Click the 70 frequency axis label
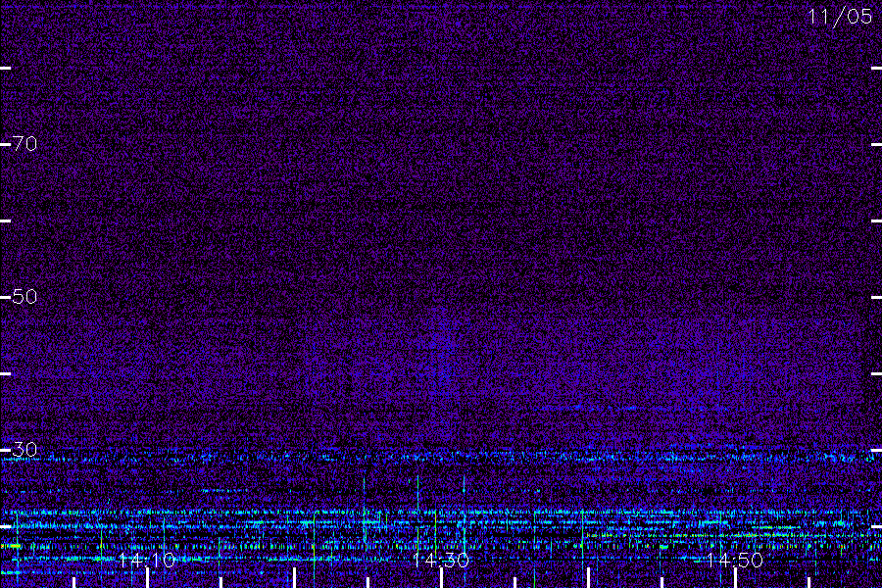 pos(24,144)
